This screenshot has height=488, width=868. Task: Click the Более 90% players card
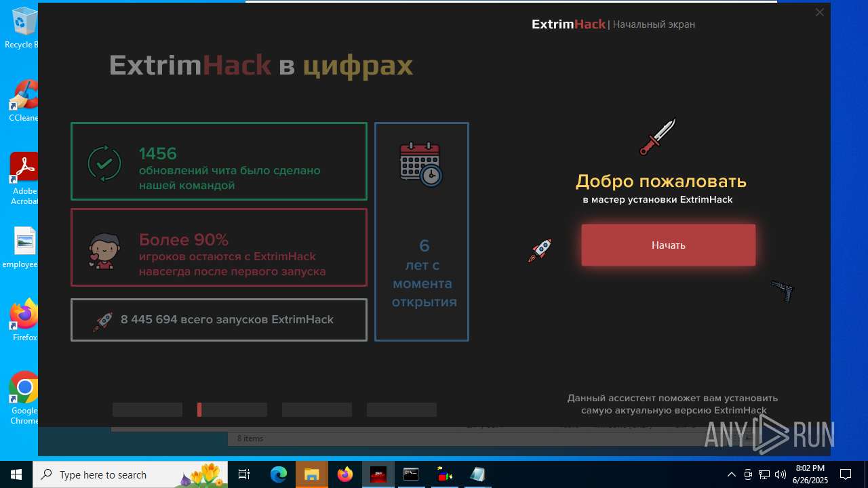coord(219,247)
